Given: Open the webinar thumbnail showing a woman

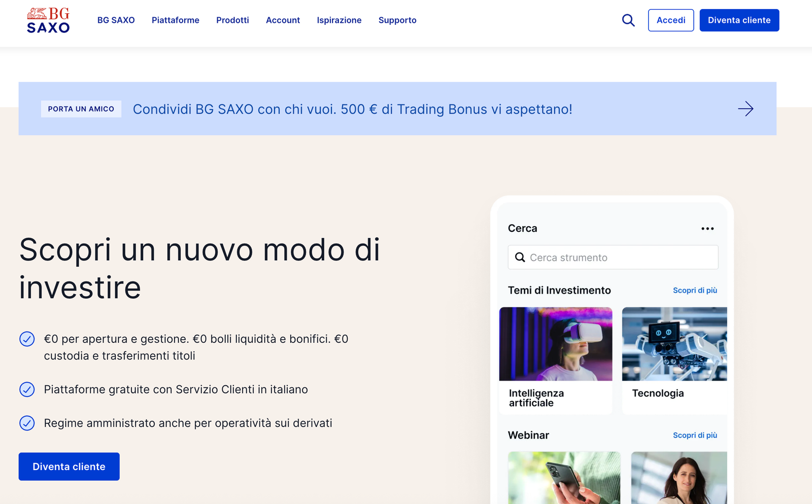Looking at the screenshot, I should click(679, 478).
